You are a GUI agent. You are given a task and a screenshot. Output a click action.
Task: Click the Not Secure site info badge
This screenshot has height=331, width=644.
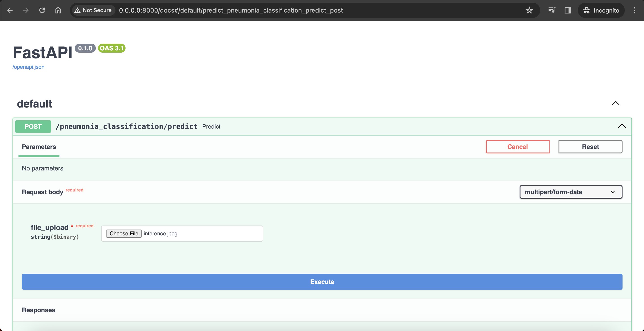pyautogui.click(x=93, y=10)
